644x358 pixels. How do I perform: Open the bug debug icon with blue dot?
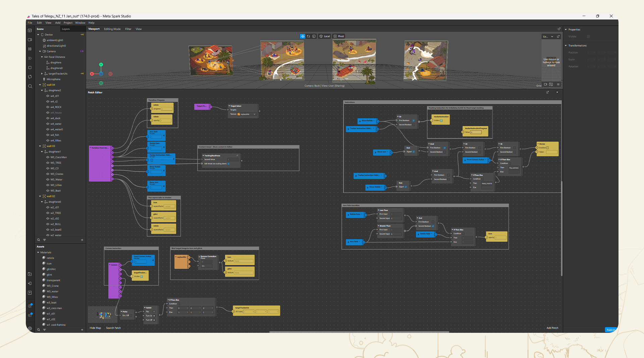click(x=30, y=306)
